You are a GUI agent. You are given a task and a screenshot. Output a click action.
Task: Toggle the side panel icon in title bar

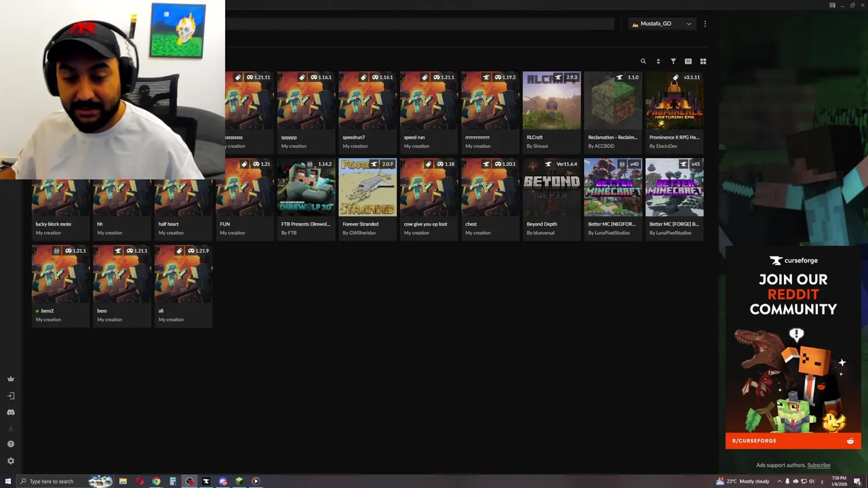832,5
